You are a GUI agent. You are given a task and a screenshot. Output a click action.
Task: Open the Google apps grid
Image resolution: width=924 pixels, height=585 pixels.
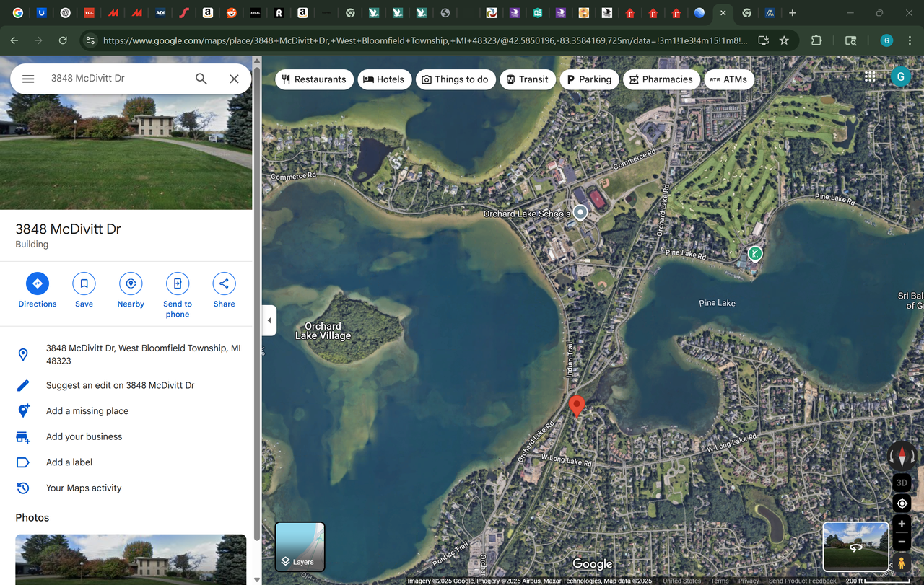870,76
